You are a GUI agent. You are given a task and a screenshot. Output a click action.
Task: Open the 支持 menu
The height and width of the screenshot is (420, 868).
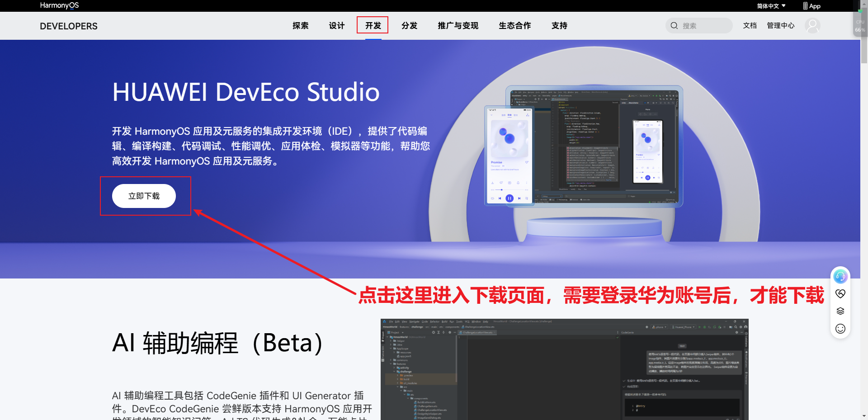(559, 26)
